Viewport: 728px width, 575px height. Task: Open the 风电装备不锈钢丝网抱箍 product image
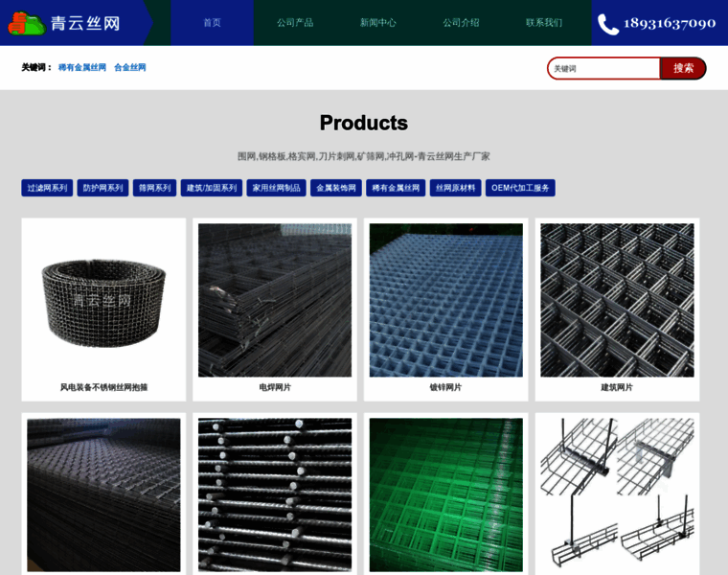[103, 300]
